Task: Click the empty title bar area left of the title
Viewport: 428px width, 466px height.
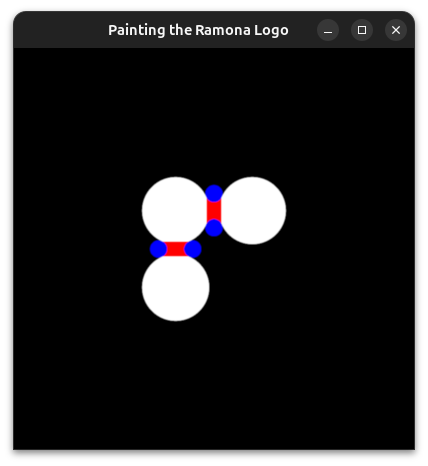Action: pos(60,30)
